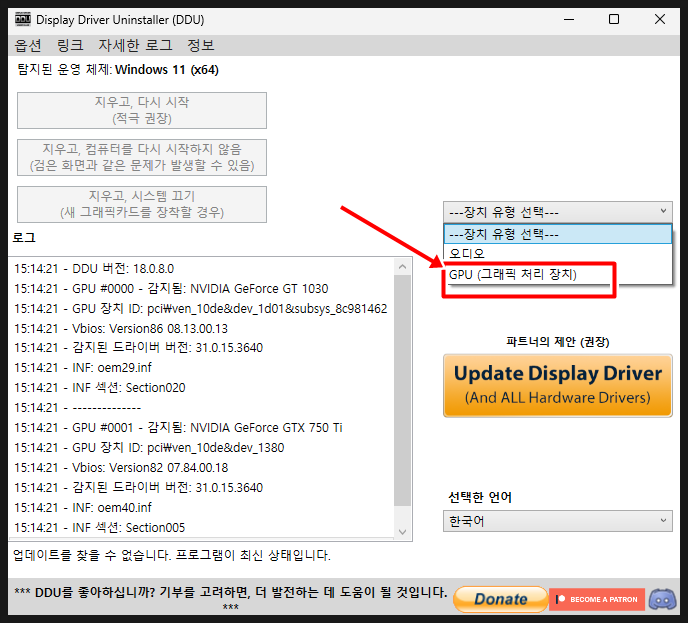688x623 pixels.
Task: Open the 정보 menu
Action: (x=201, y=45)
